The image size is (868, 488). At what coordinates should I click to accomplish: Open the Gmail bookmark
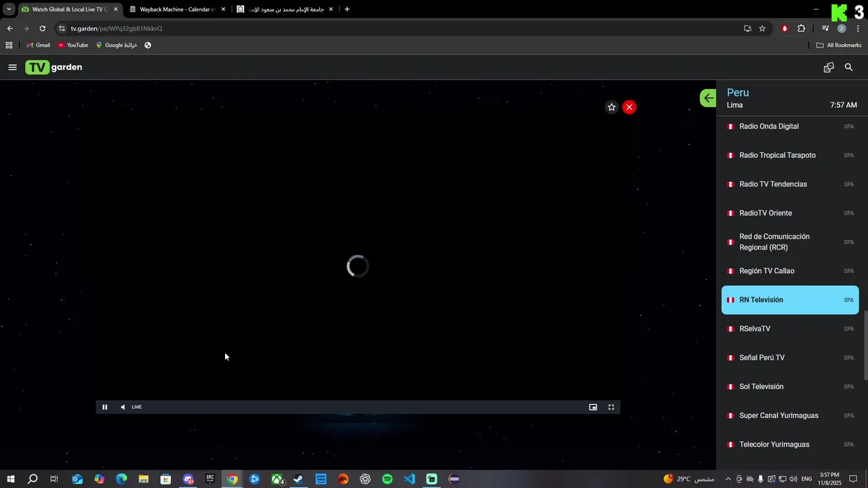coord(38,45)
